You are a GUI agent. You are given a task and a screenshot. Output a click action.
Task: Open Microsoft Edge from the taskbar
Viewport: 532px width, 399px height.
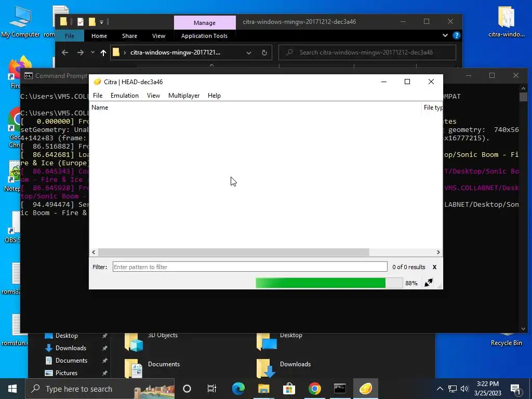[x=238, y=389]
